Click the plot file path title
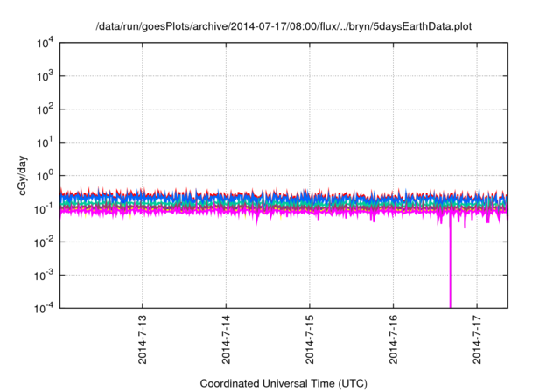Image resolution: width=560 pixels, height=392 pixels. tap(283, 26)
